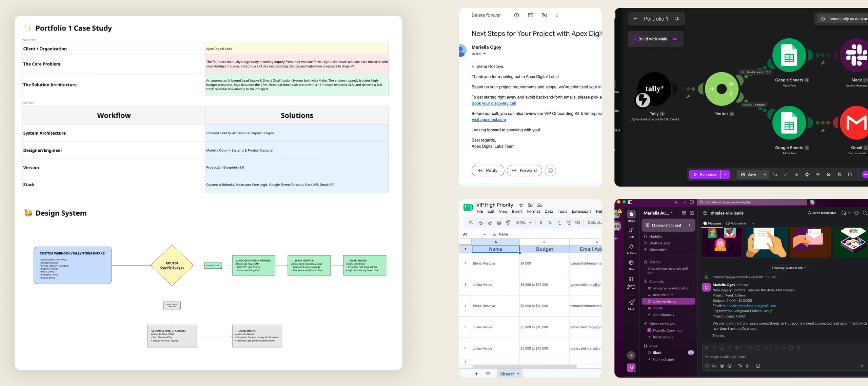Expand the Save dropdown arrow in Make

(765, 174)
